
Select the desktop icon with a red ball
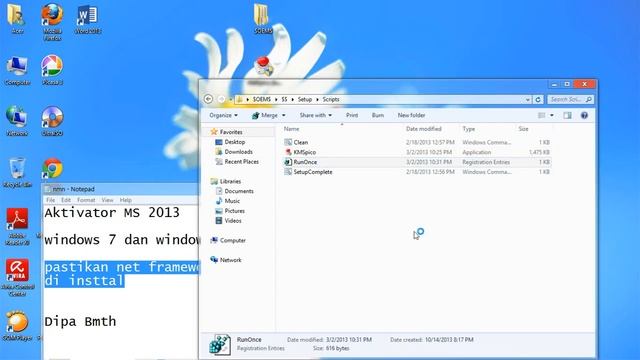point(264,67)
